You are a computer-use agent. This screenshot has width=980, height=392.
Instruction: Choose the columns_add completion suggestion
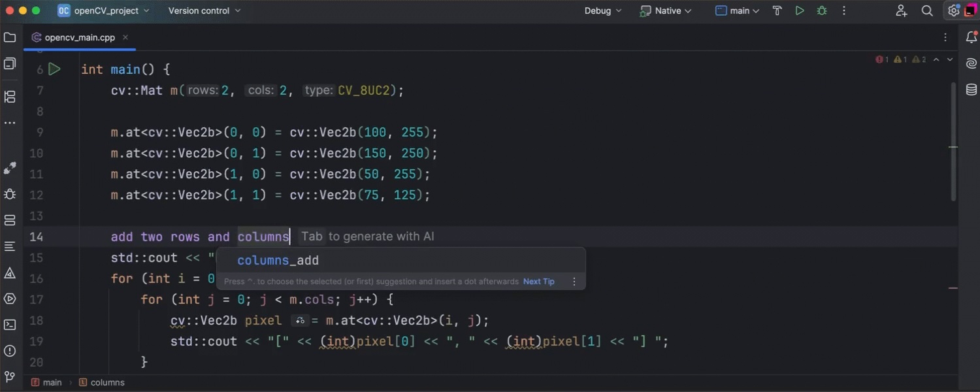pyautogui.click(x=278, y=261)
